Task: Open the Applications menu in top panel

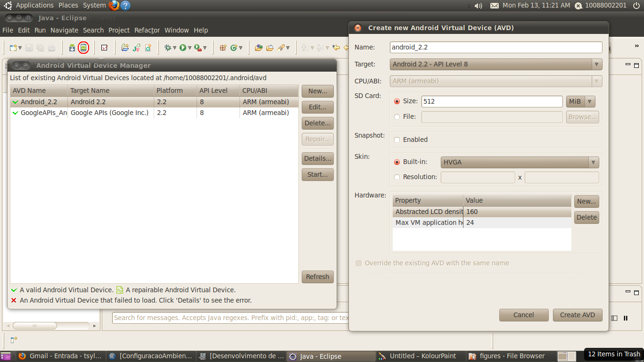Action: [35, 6]
